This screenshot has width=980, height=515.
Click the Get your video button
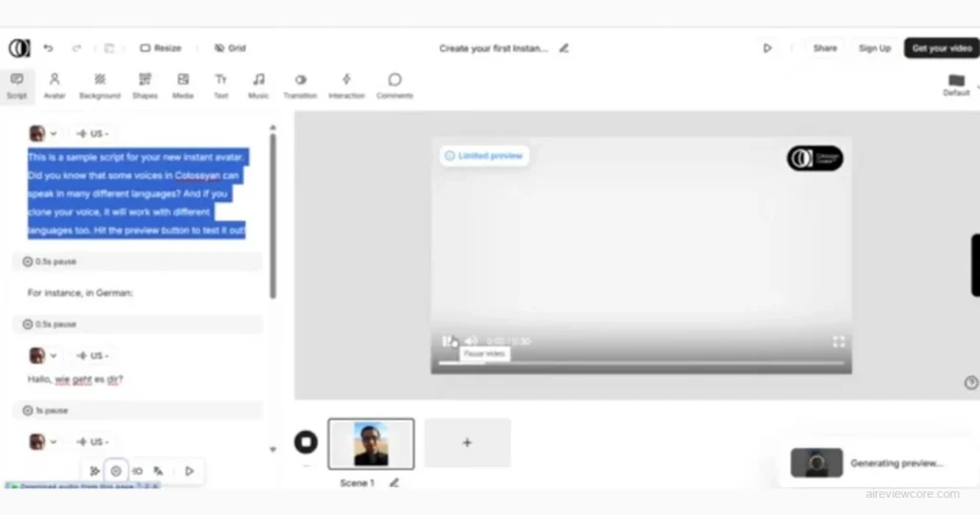[x=942, y=48]
